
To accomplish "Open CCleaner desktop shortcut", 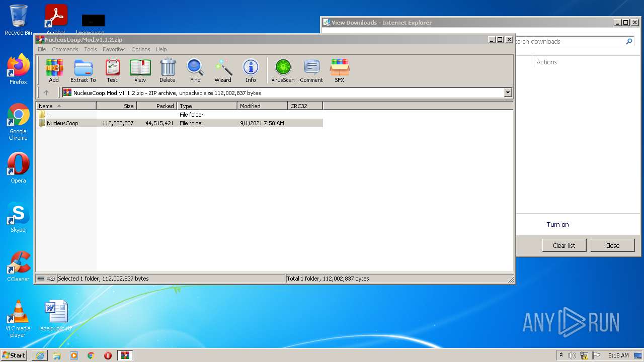I will [x=18, y=266].
